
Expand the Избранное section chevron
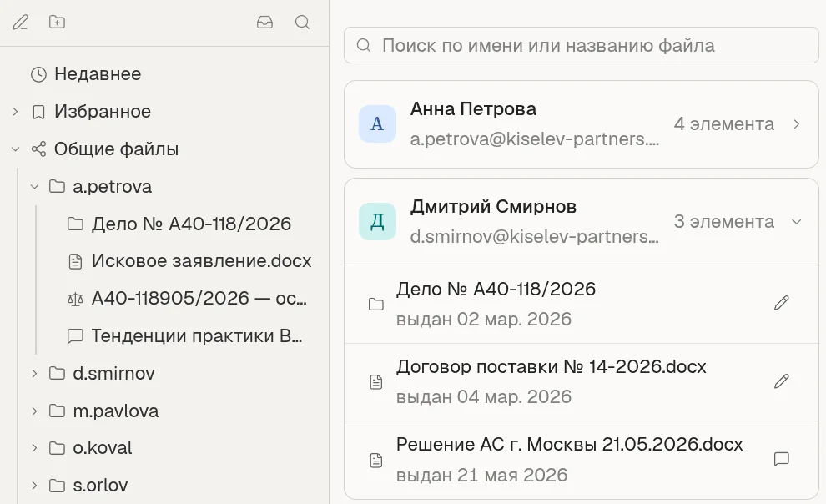[x=15, y=112]
